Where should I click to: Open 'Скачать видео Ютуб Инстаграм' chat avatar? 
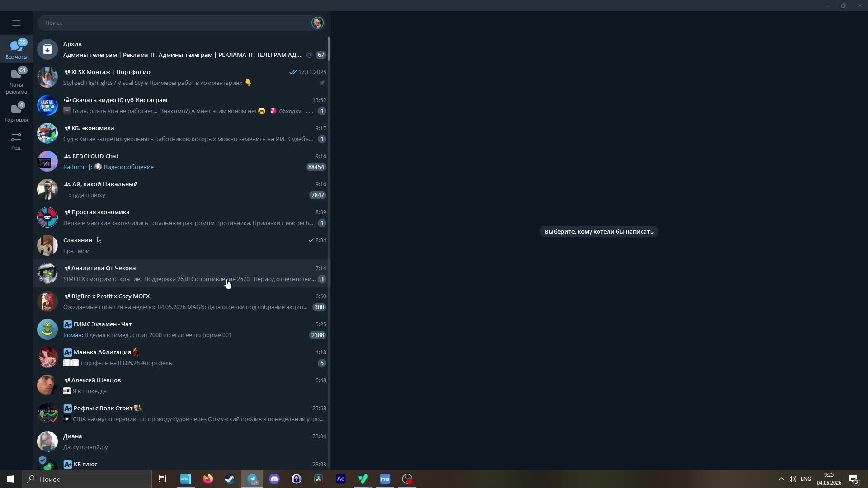[x=47, y=105]
